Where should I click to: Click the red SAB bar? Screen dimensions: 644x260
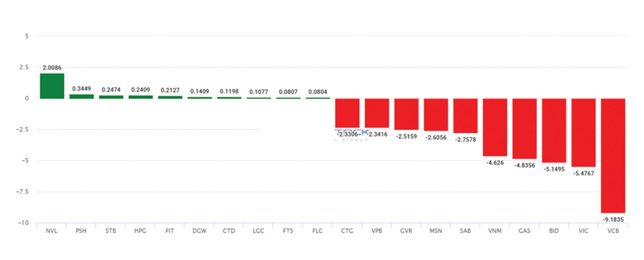[465, 115]
